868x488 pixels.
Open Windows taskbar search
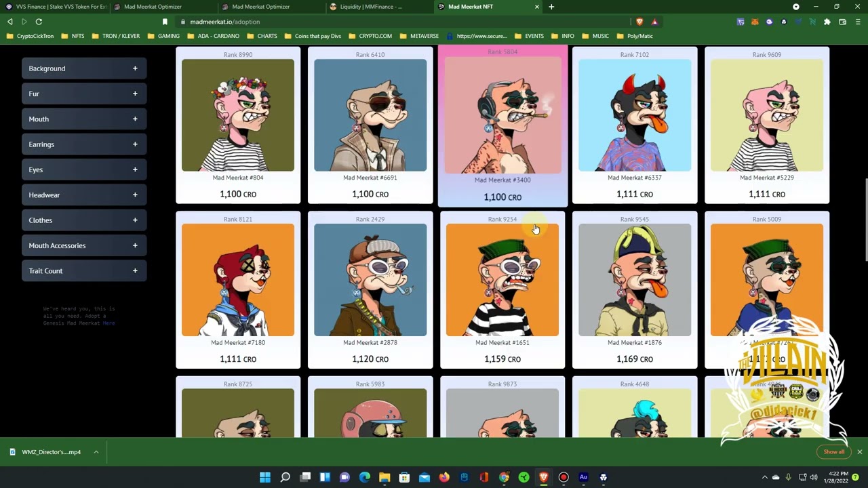[285, 477]
